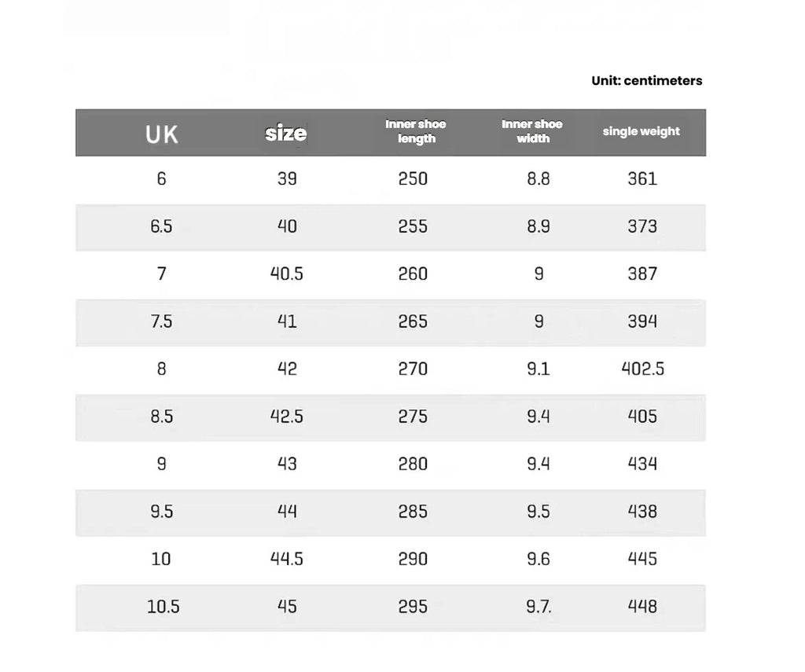Click the weight value 448

pyautogui.click(x=642, y=606)
